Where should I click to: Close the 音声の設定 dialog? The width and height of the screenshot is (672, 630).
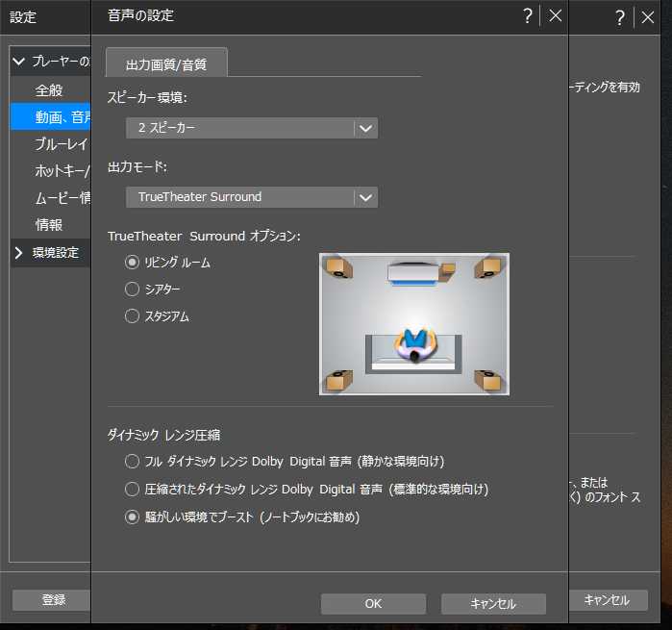point(556,16)
